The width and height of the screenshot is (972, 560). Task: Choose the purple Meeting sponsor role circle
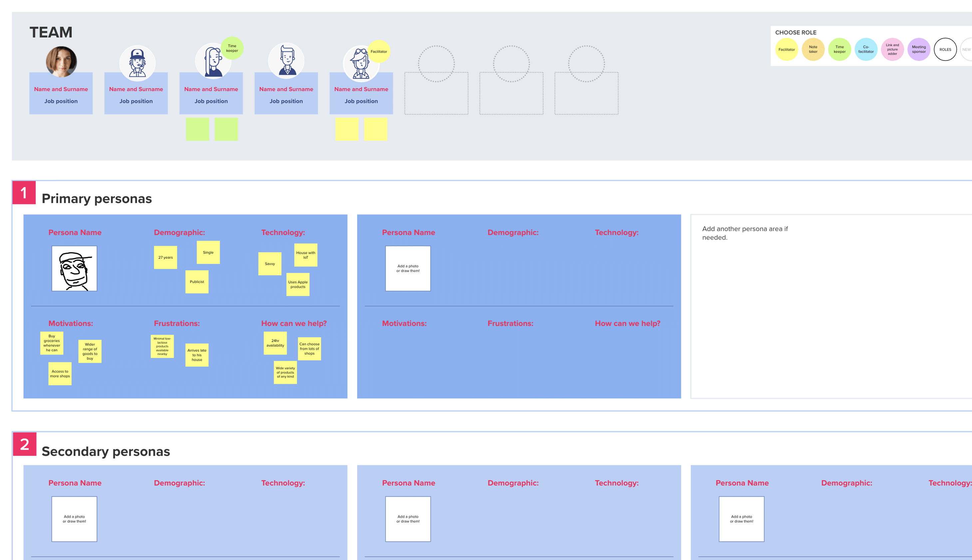(919, 50)
